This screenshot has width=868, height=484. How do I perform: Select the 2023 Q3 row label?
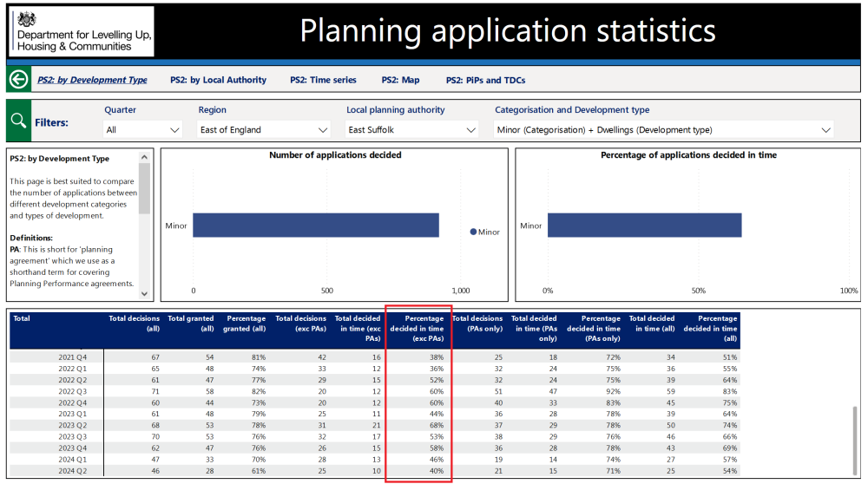pos(73,436)
